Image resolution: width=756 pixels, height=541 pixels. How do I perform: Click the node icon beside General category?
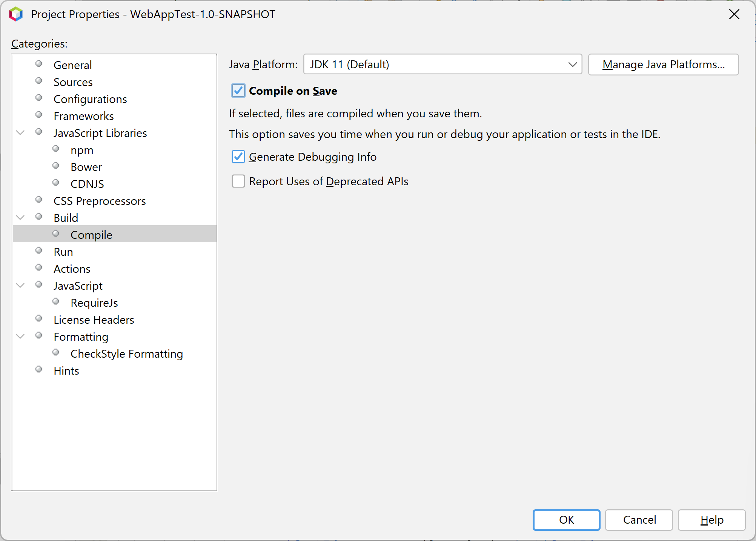(39, 63)
